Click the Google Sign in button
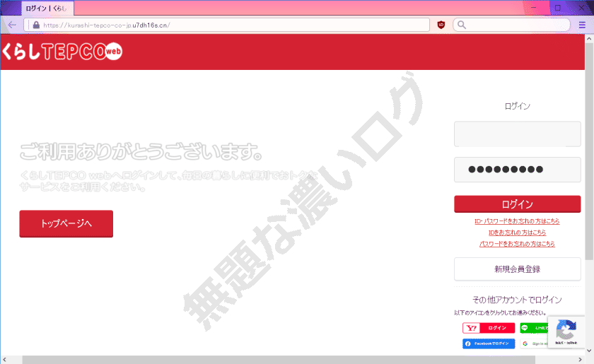The height and width of the screenshot is (364, 594). [x=534, y=344]
